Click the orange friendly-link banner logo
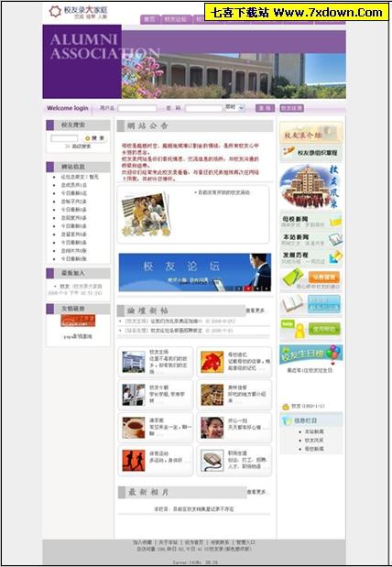 tap(78, 321)
